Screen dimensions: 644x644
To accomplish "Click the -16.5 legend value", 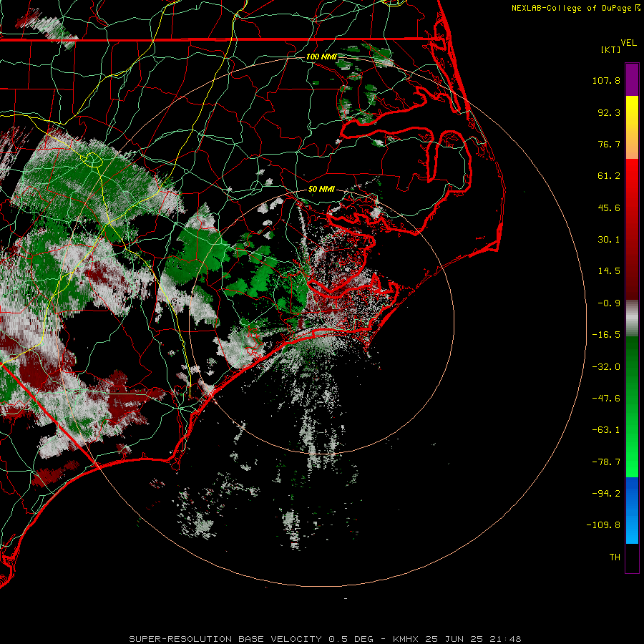I will click(606, 335).
